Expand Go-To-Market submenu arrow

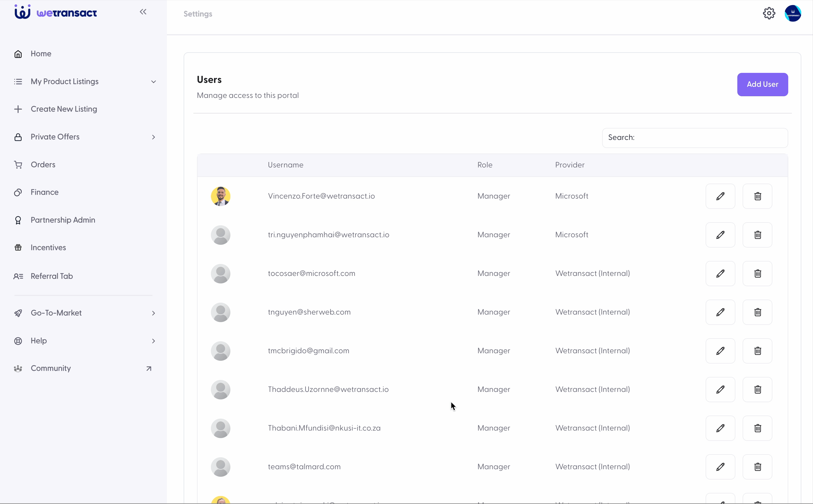(153, 313)
